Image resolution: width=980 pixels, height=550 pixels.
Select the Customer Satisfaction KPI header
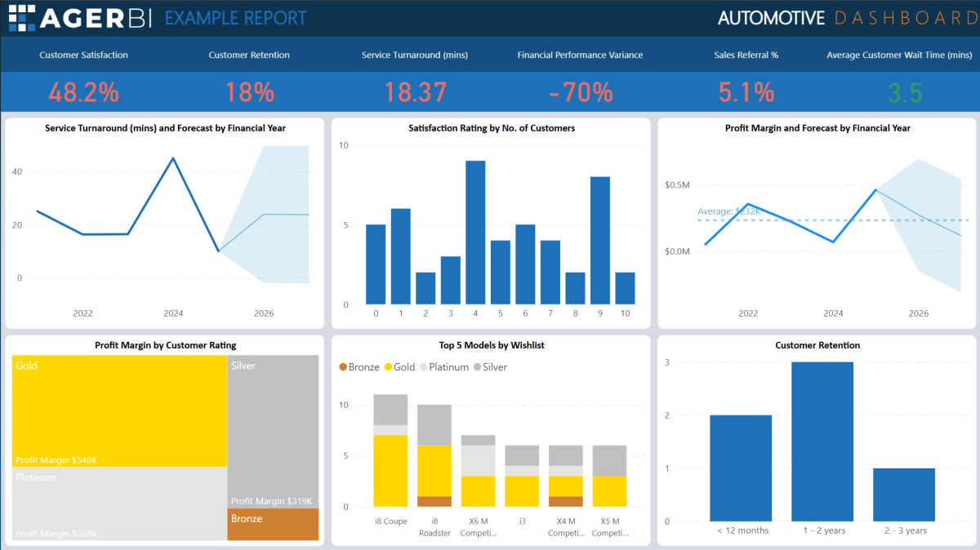82,55
